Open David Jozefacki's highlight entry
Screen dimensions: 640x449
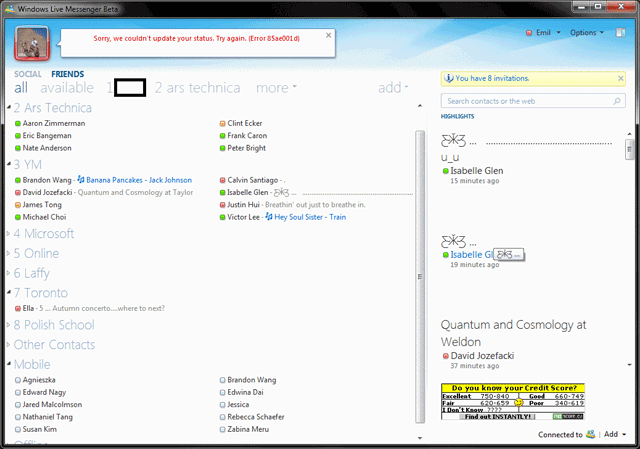[482, 356]
